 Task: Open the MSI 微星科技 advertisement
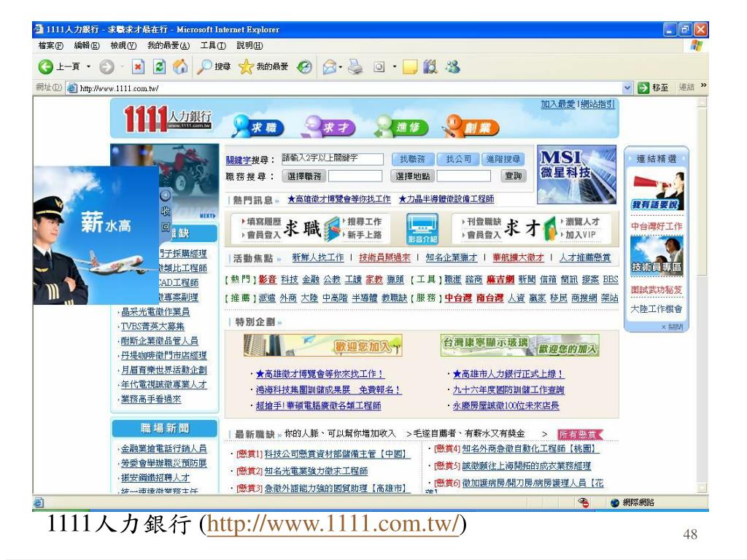tap(576, 175)
